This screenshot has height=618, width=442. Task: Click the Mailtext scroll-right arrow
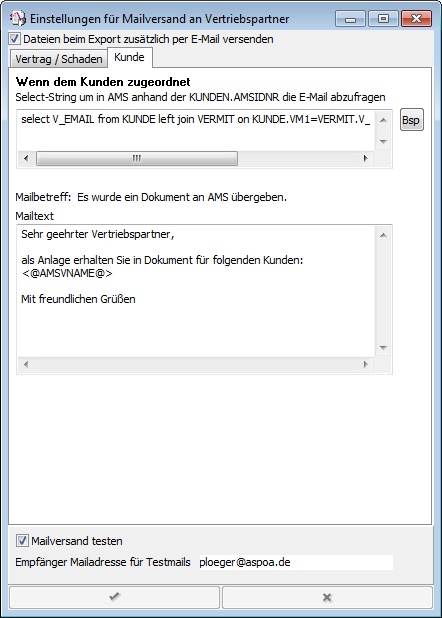[365, 365]
